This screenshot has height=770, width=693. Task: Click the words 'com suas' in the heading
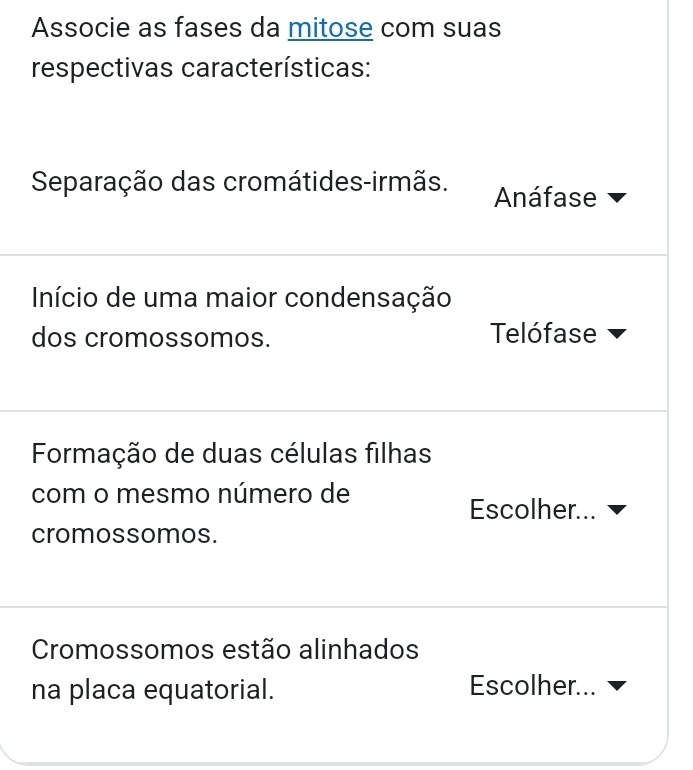coord(440,28)
